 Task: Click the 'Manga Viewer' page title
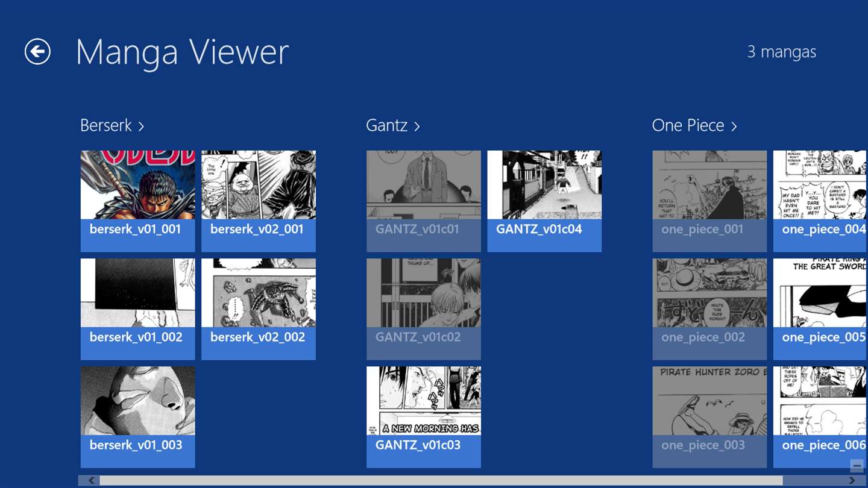pyautogui.click(x=182, y=52)
